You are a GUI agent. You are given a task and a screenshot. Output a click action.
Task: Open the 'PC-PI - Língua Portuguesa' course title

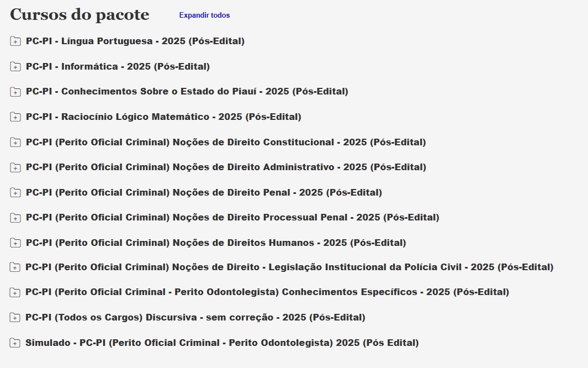[x=135, y=41]
